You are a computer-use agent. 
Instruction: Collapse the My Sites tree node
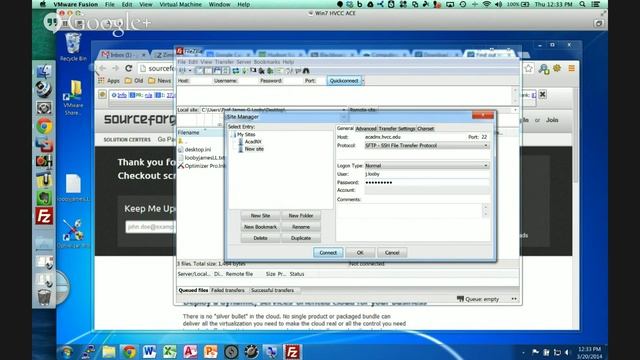pyautogui.click(x=233, y=134)
